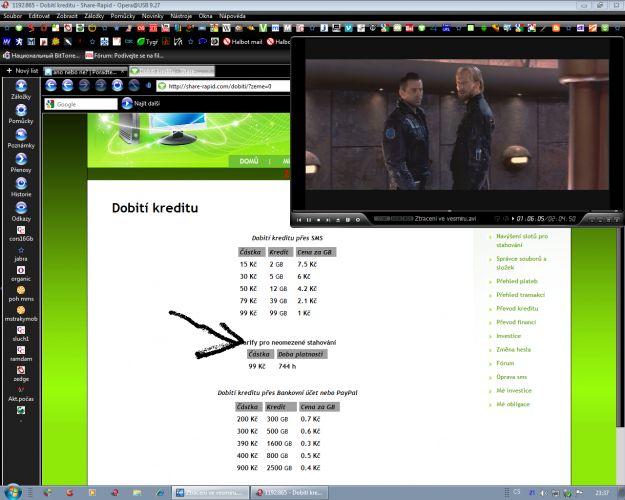This screenshot has width=625, height=500.
Task: Skip to next track in media player
Action: [328, 220]
